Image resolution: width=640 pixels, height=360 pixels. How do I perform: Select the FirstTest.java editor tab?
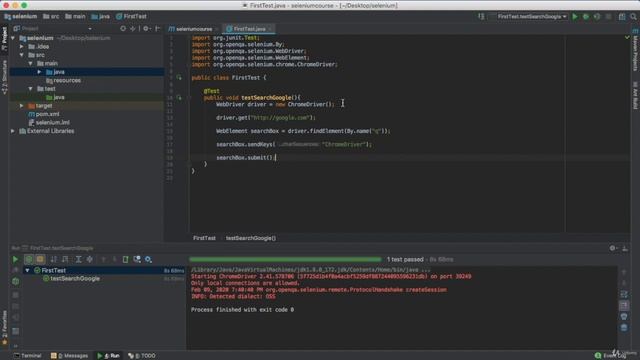click(249, 29)
